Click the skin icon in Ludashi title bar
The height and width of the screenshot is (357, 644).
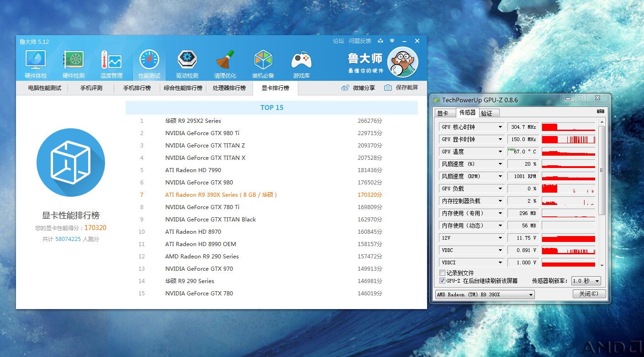[x=380, y=41]
